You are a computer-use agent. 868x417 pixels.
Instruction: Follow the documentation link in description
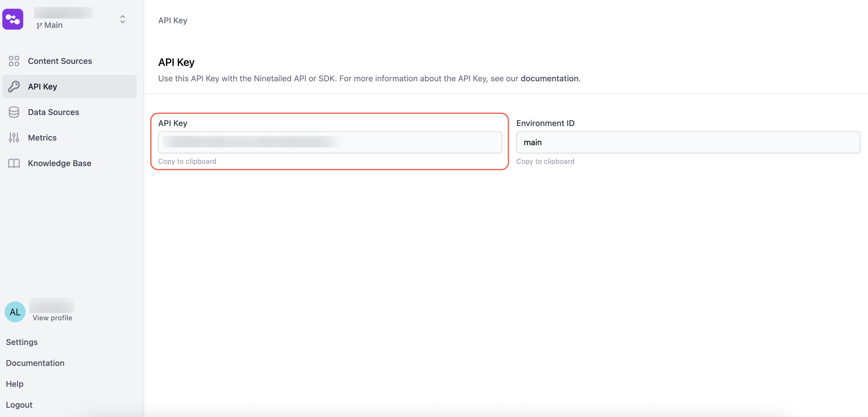(x=549, y=78)
